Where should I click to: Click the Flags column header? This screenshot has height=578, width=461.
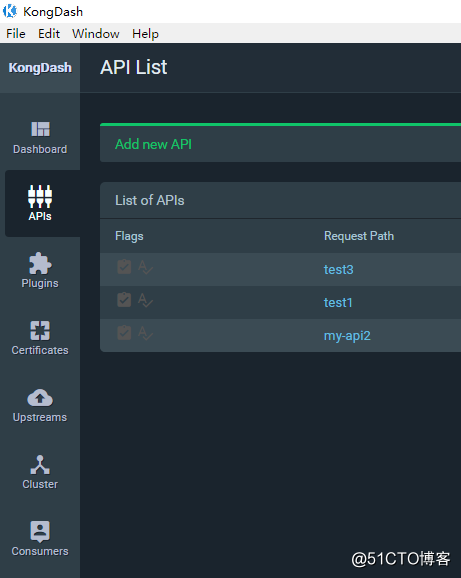[x=129, y=236]
